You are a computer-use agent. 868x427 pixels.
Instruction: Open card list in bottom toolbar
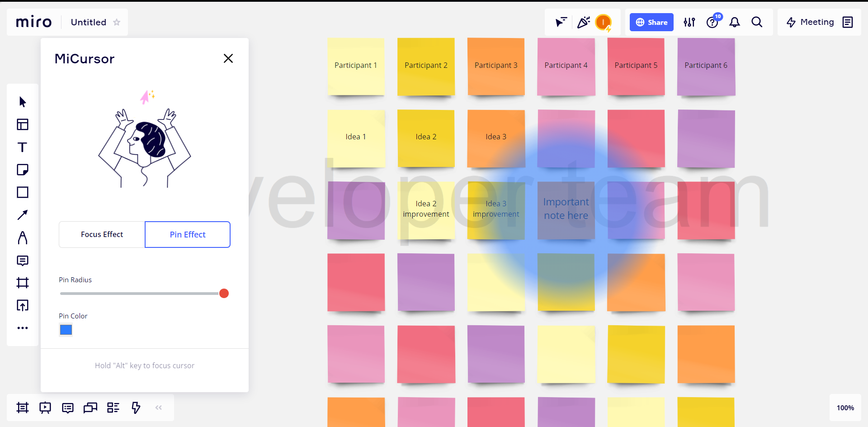pyautogui.click(x=113, y=408)
